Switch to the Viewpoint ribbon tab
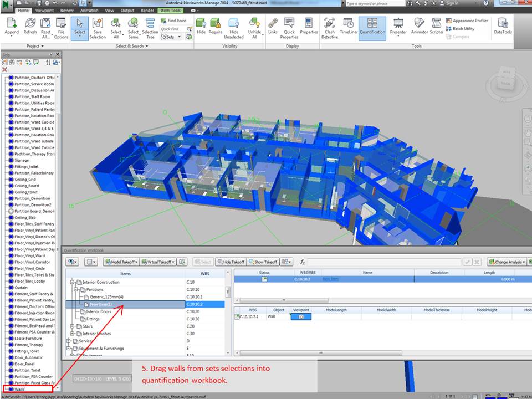This screenshot has width=532, height=399. pos(44,11)
